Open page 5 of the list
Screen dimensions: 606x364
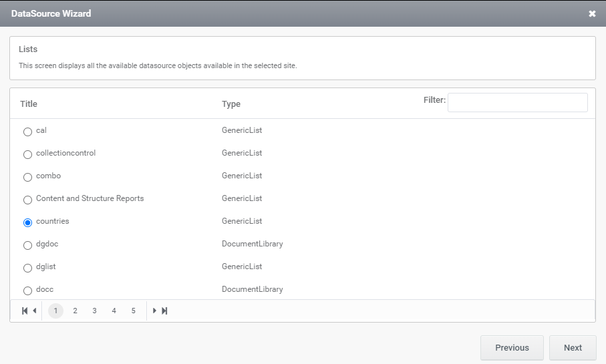click(x=134, y=311)
